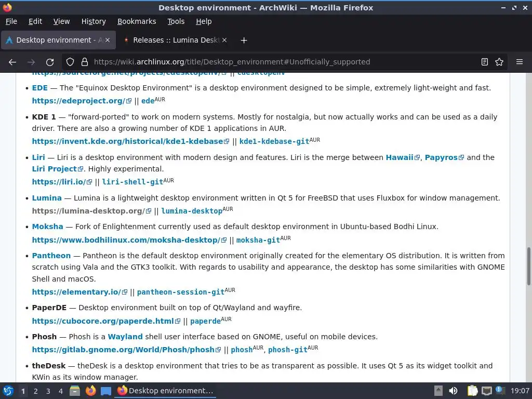Screen dimensions: 532x399
Task: Open the Hawaii external link
Action: [x=403, y=157]
